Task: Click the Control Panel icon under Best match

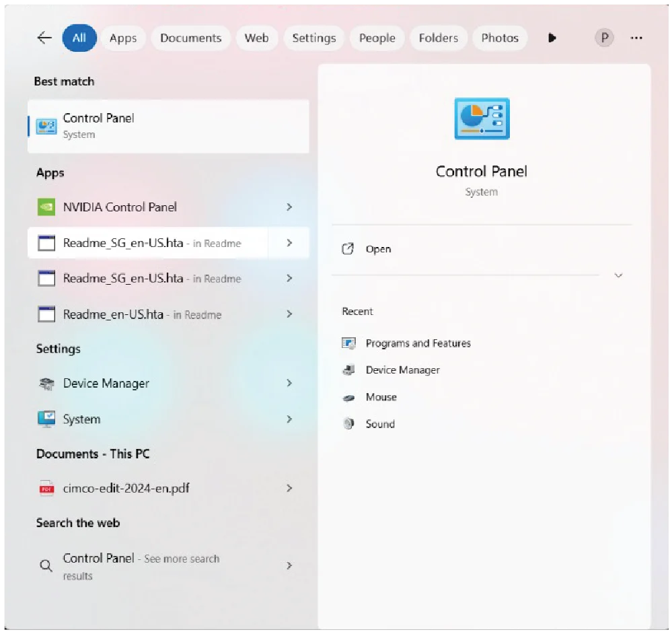Action: (x=46, y=127)
